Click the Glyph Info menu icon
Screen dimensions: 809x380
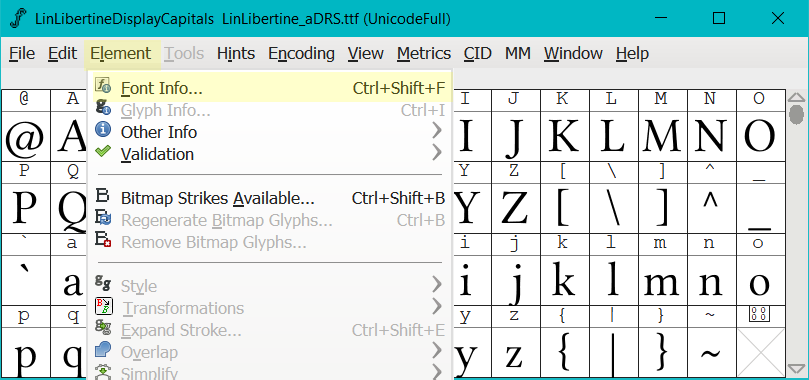point(103,108)
